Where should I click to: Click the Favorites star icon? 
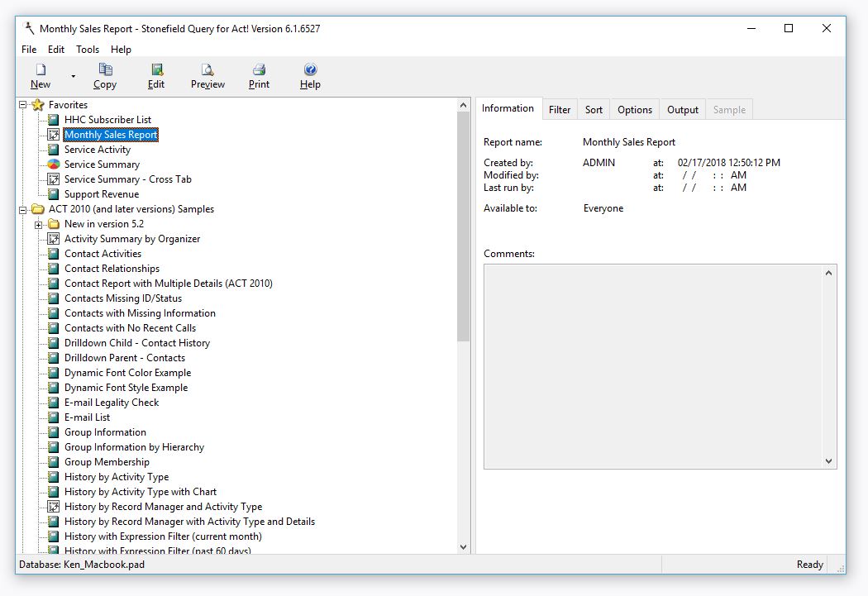click(x=38, y=105)
